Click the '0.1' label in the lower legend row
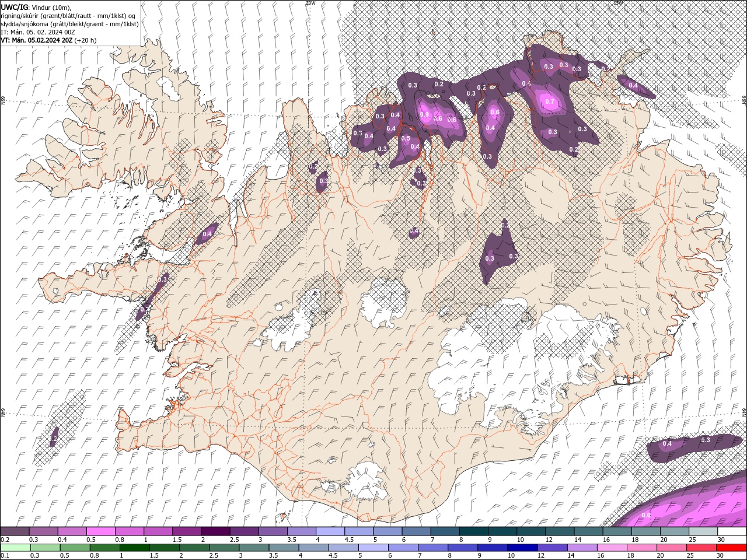Screen dimensions: 747x560 [6, 556]
